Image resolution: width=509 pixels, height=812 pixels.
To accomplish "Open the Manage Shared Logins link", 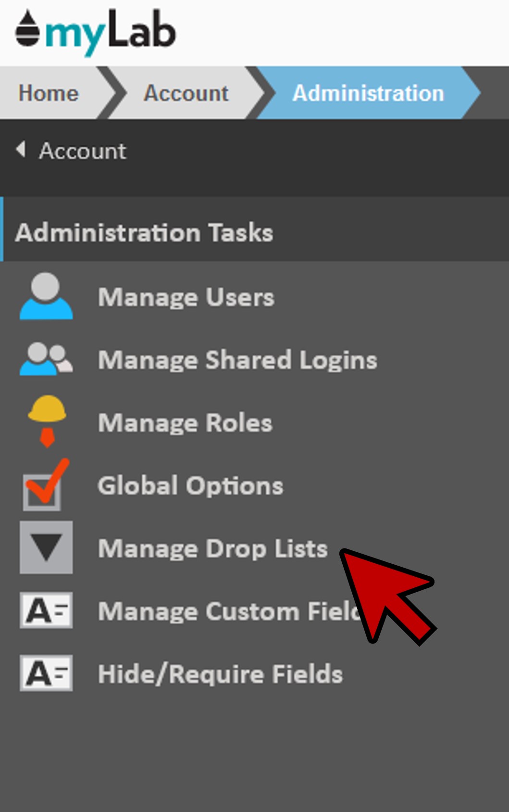I will [237, 360].
